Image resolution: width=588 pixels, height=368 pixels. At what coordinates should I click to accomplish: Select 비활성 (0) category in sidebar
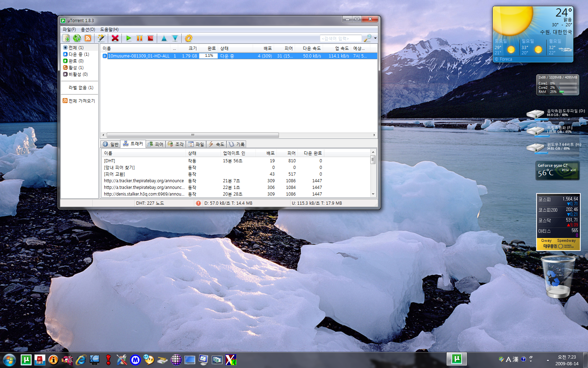click(x=76, y=74)
